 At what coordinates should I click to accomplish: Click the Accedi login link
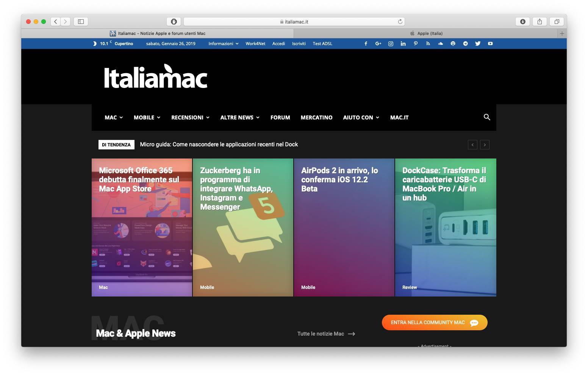point(278,44)
